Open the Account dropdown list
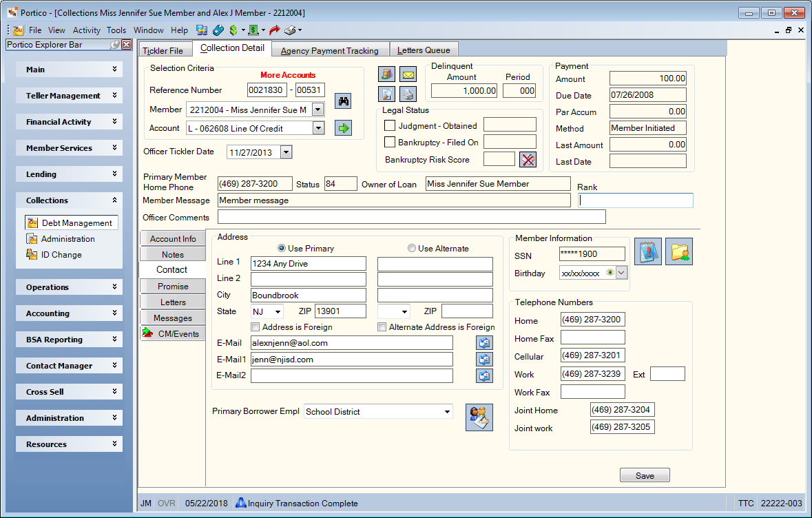This screenshot has width=812, height=518. click(x=318, y=128)
